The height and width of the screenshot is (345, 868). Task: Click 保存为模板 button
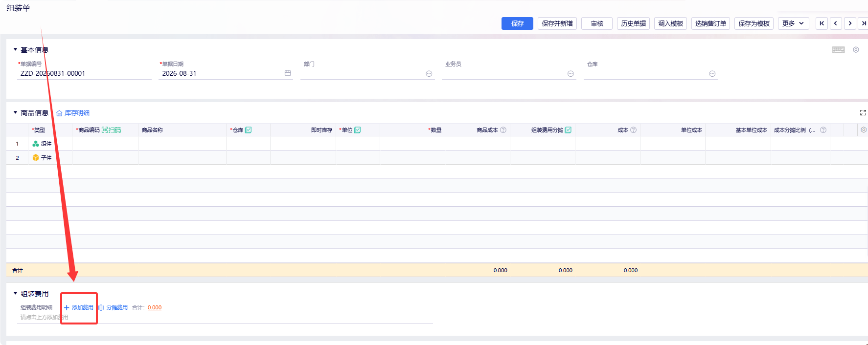(x=754, y=23)
